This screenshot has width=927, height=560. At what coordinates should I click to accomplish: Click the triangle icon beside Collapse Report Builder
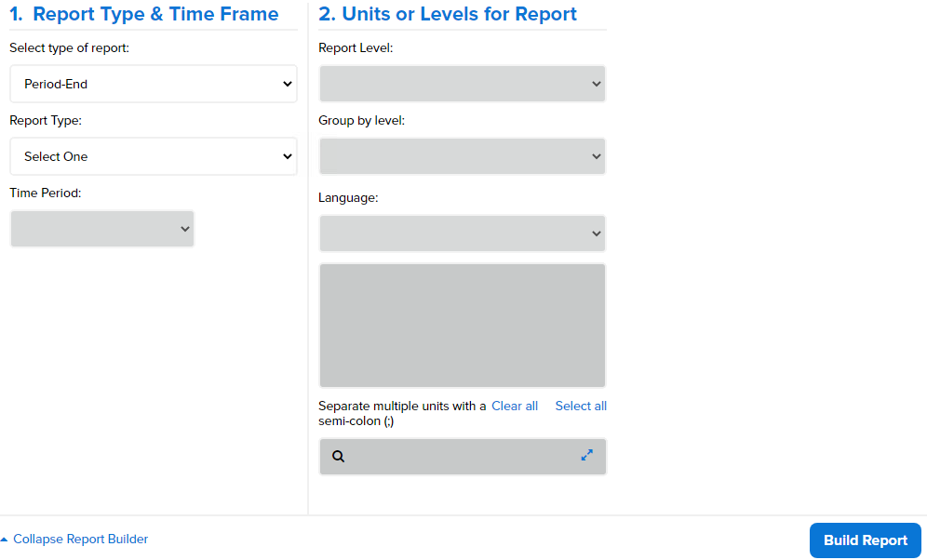(5, 540)
